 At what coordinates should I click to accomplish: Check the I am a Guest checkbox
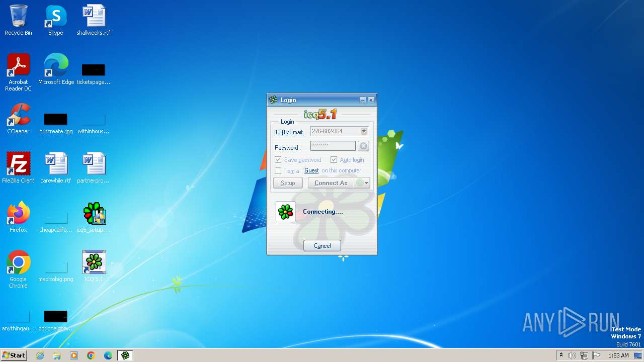(278, 170)
